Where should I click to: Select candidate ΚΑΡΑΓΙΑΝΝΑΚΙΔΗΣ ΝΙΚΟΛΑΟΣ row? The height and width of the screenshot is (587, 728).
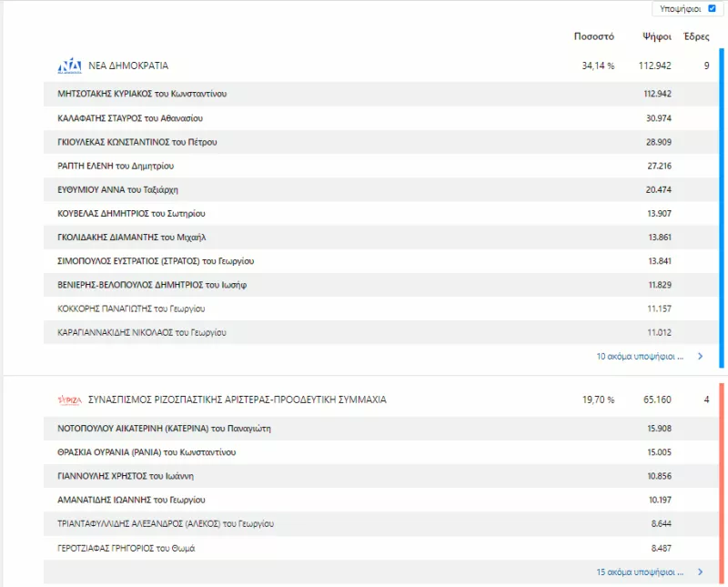380,332
